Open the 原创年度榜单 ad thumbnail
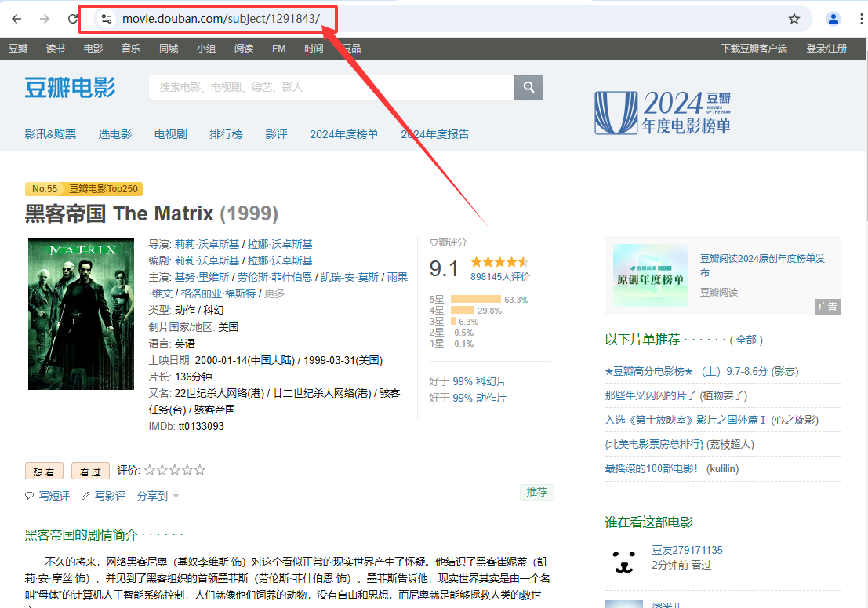868x608 pixels. pyautogui.click(x=651, y=275)
